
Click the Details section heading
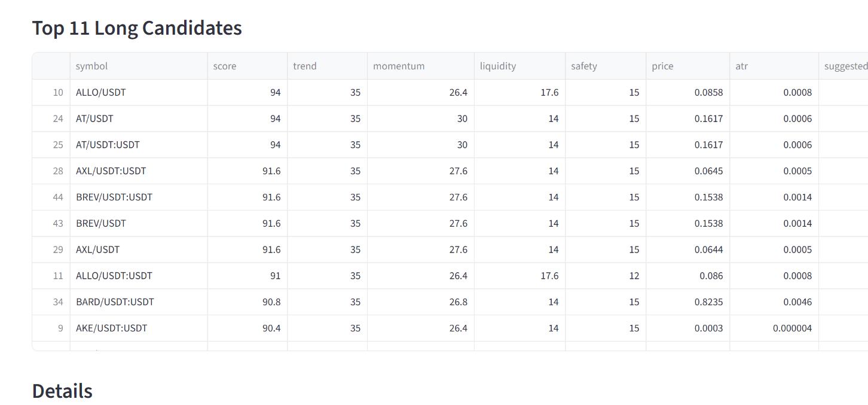(62, 391)
